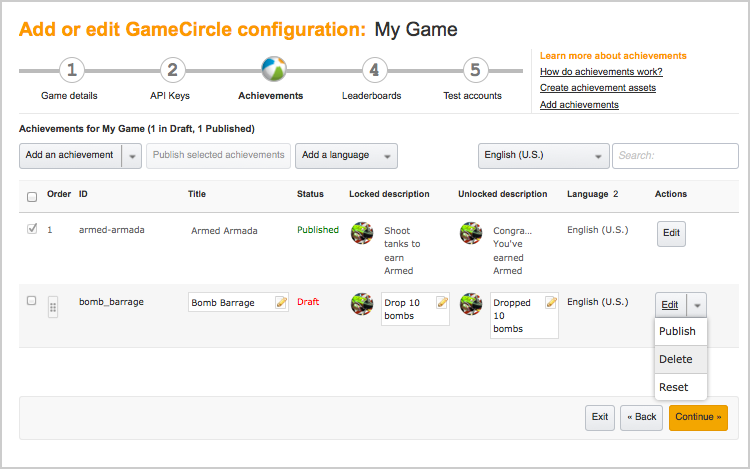Toggle the select-all achievements checkbox
Screen dimensions: 750x469
coord(32,197)
